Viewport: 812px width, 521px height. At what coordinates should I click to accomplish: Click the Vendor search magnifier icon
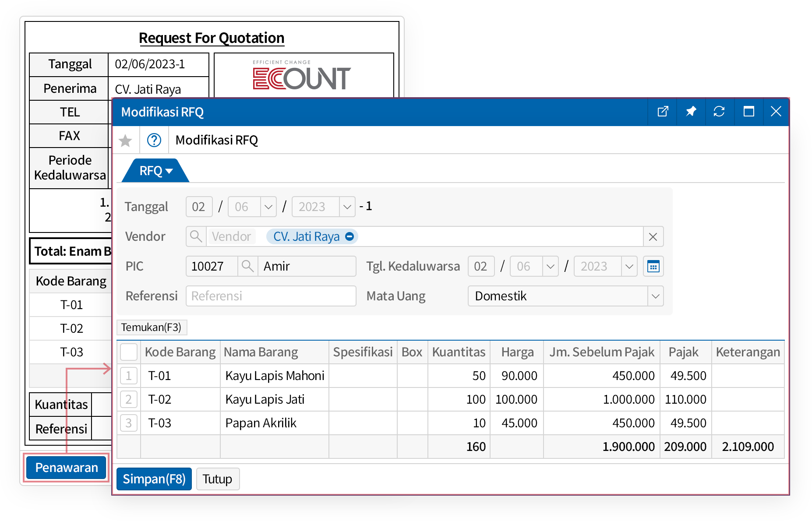(x=196, y=236)
